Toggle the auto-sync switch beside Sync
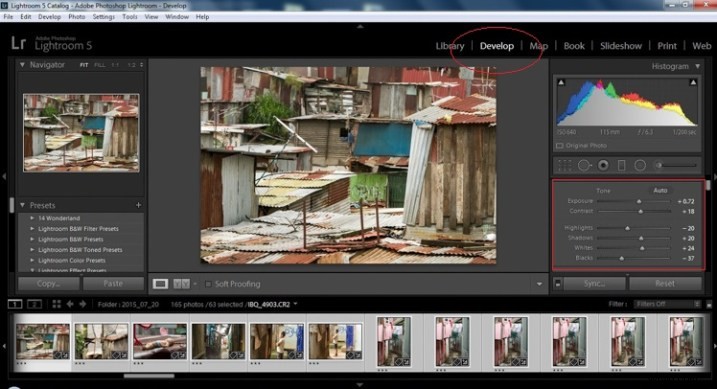Screen dimensions: 717x389 pyautogui.click(x=557, y=284)
